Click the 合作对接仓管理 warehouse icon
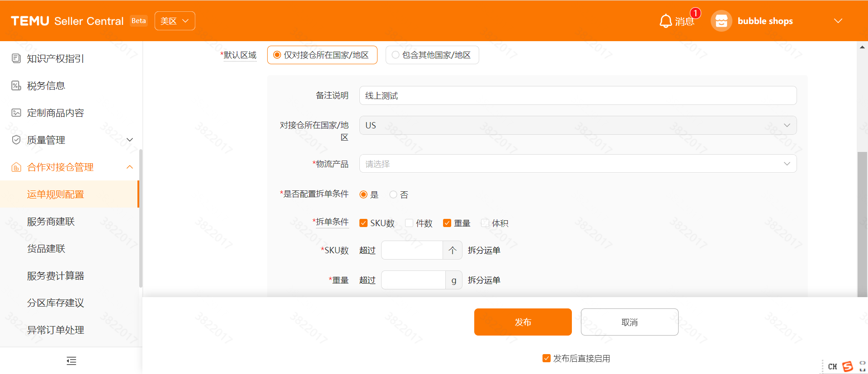 tap(16, 167)
